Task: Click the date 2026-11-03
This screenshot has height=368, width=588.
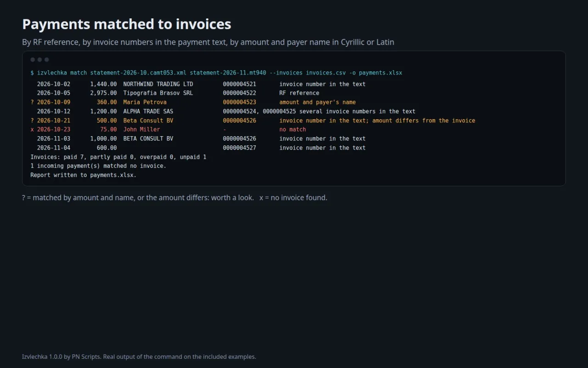Action: [54, 138]
